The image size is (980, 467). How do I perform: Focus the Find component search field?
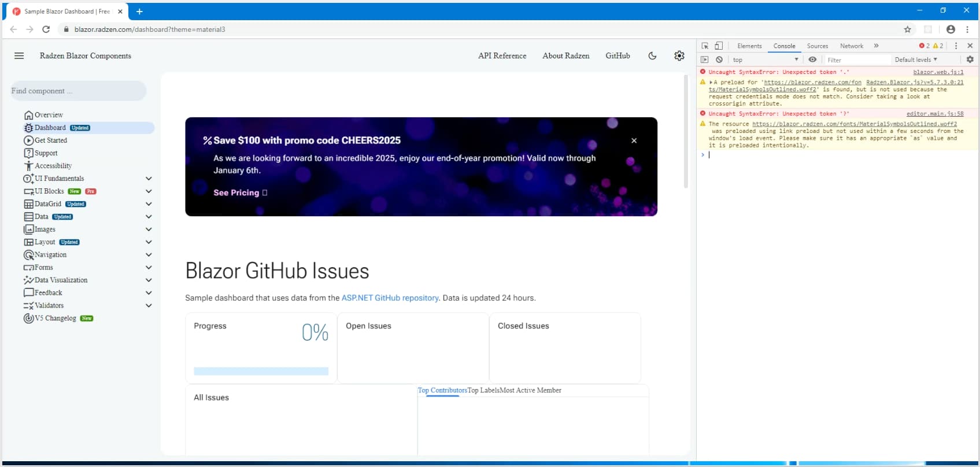[78, 91]
